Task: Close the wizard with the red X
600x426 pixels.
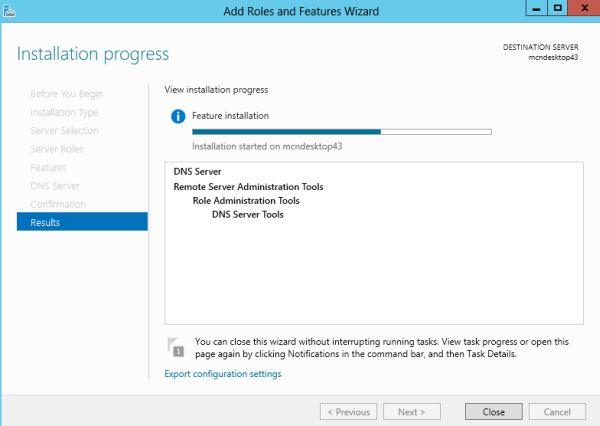Action: (584, 8)
